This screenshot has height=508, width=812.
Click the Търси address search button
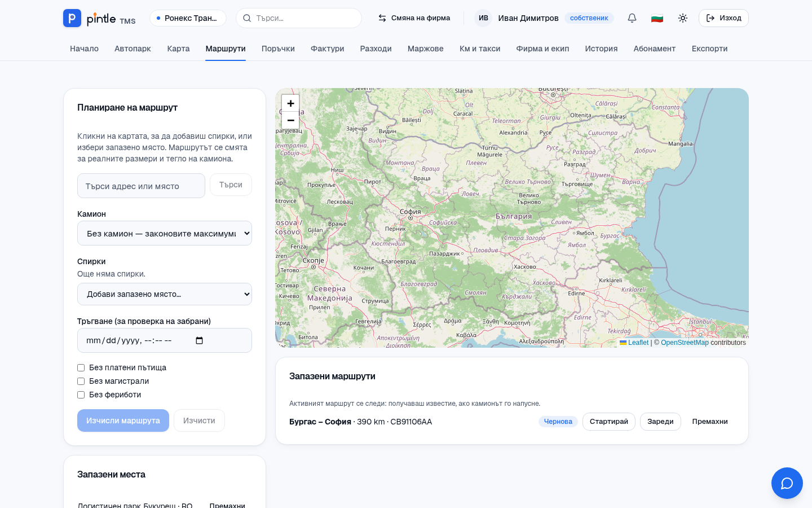coord(231,185)
